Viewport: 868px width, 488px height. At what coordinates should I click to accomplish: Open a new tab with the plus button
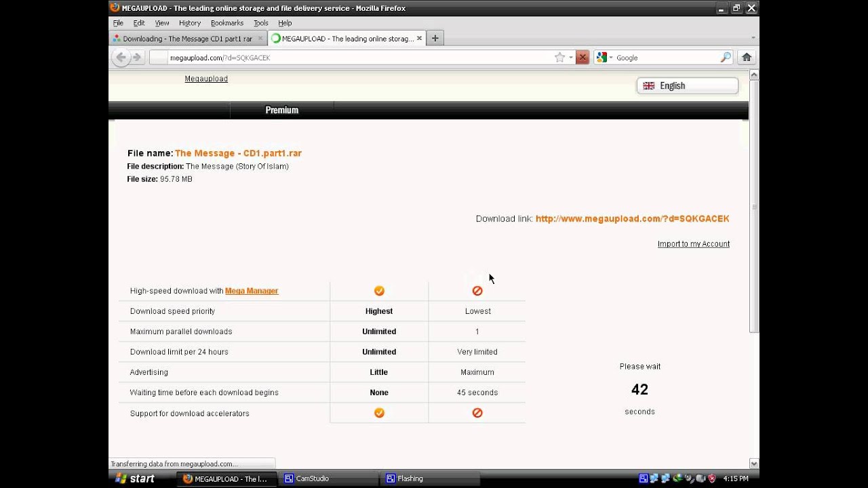tap(435, 39)
